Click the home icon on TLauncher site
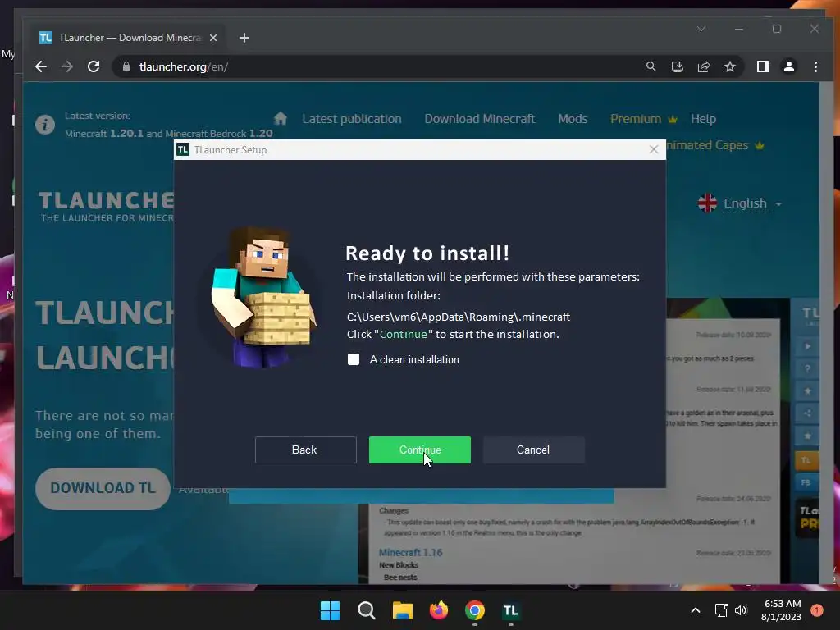This screenshot has width=840, height=630. [281, 118]
